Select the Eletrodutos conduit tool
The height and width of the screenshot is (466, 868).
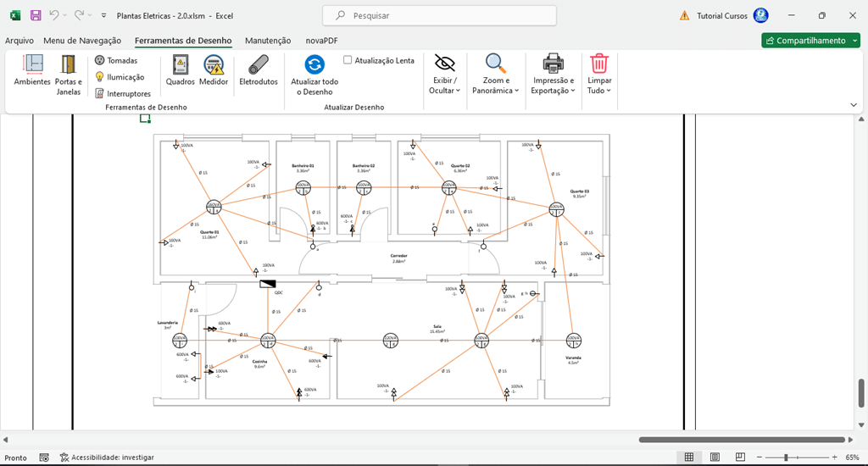tap(258, 70)
